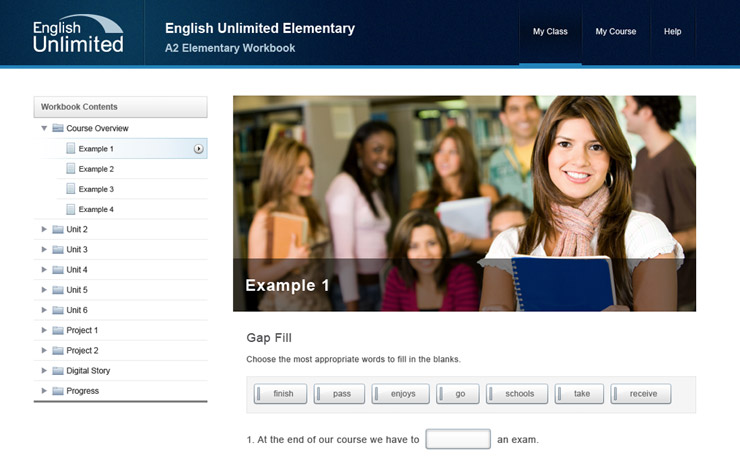Click the play arrow icon beside Example 1
Screen dimensions: 740x460
click(199, 149)
